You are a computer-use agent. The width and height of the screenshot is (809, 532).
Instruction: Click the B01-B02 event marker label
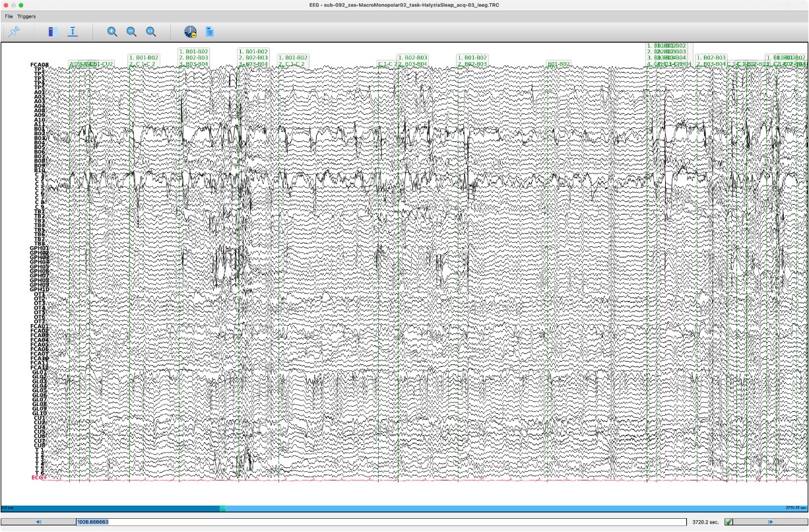point(558,64)
